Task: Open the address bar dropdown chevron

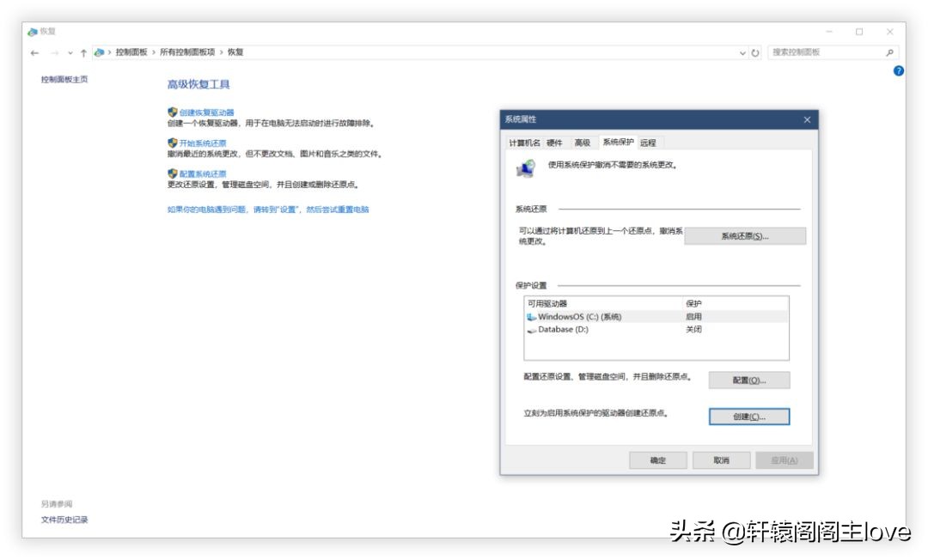Action: [x=742, y=52]
